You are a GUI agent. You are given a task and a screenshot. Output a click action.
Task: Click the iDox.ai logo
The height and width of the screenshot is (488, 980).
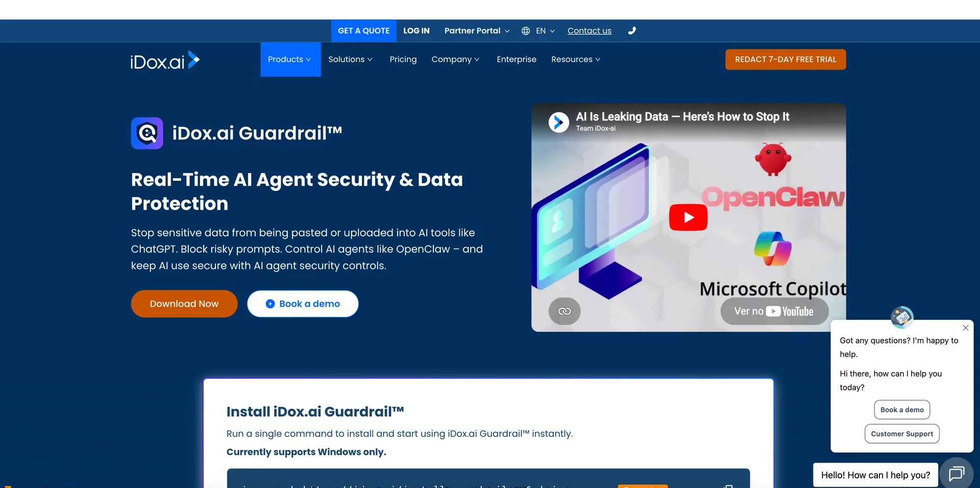point(165,60)
